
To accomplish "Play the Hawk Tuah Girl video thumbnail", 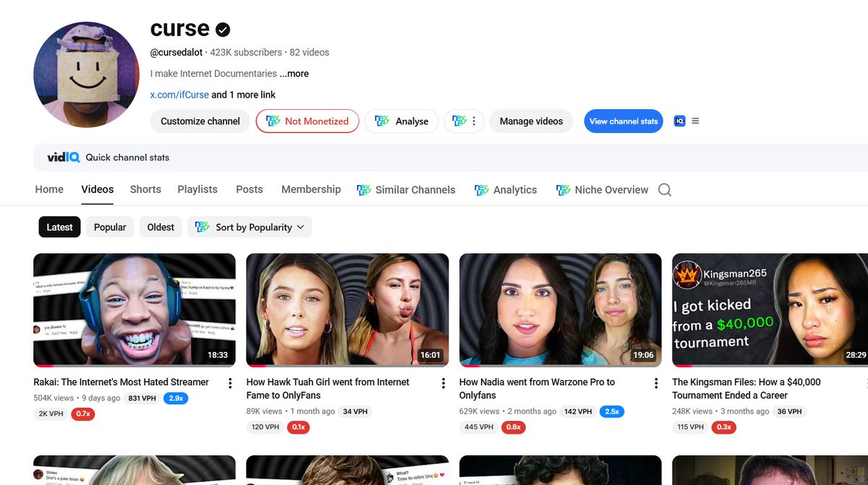I will pos(347,309).
